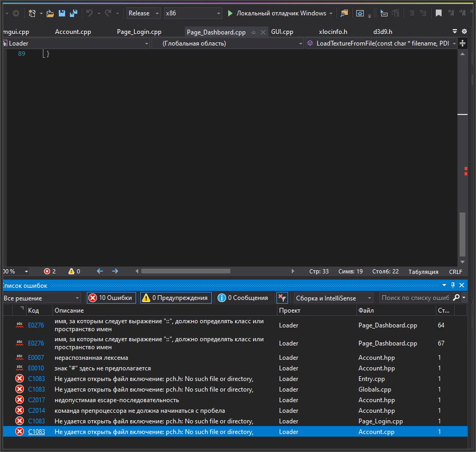Image resolution: width=476 pixels, height=452 pixels.
Task: Toggle the 10 Ошибки errors filter
Action: pos(111,298)
